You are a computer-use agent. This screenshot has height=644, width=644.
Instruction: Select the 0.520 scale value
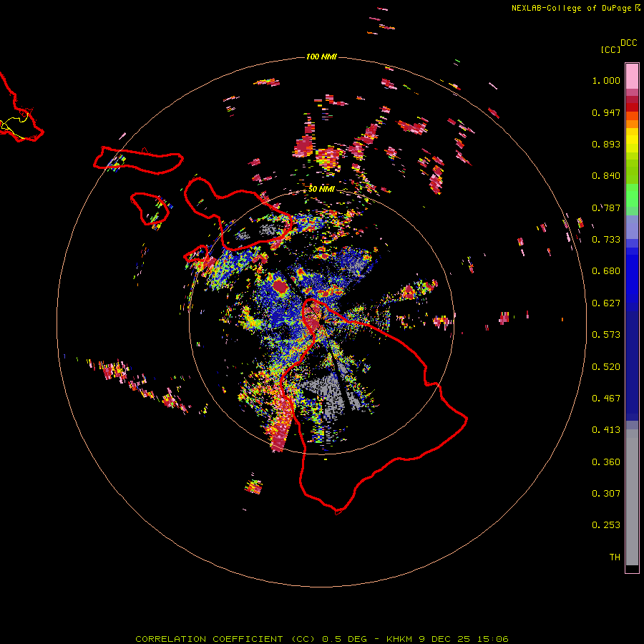tap(606, 367)
